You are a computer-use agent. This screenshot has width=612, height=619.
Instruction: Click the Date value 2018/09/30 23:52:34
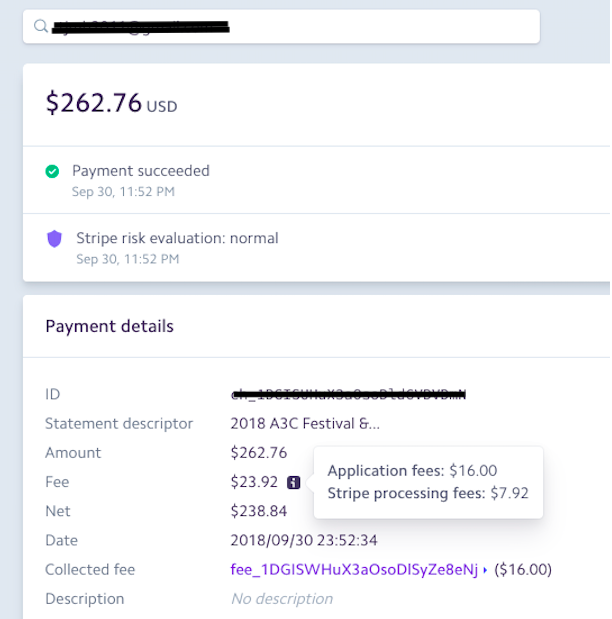pyautogui.click(x=304, y=540)
